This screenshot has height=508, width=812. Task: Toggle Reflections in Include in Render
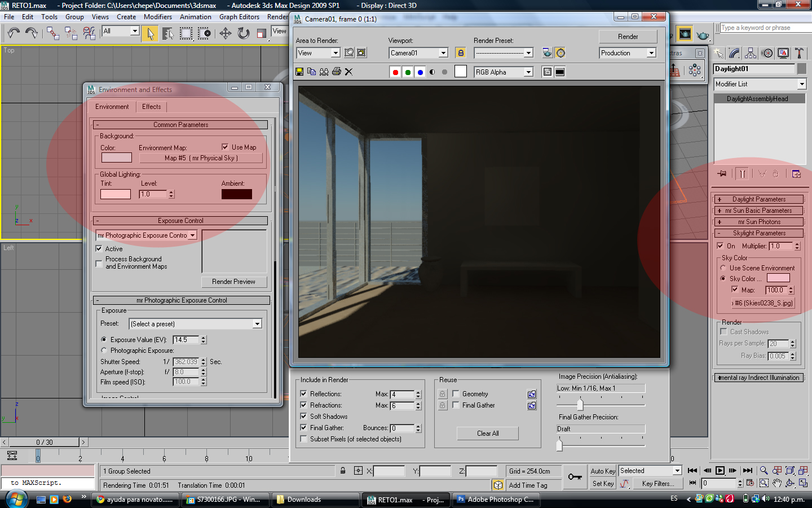point(303,393)
